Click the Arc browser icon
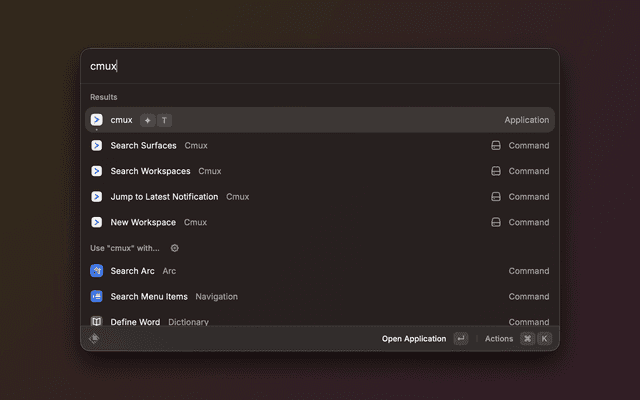This screenshot has height=400, width=640. click(97, 271)
